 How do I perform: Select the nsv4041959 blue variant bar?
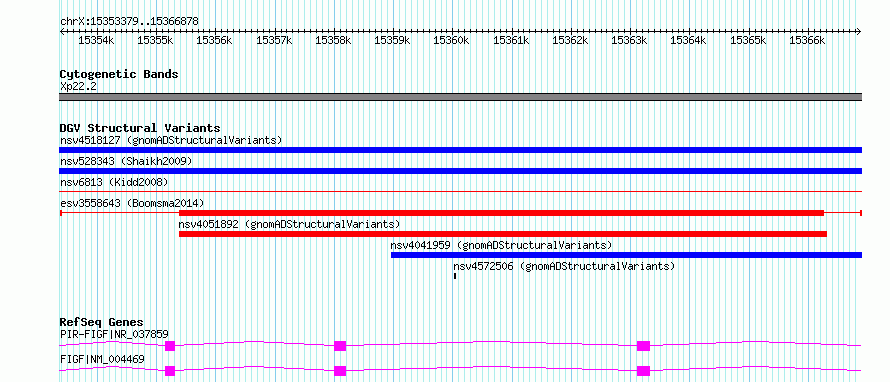(x=627, y=255)
